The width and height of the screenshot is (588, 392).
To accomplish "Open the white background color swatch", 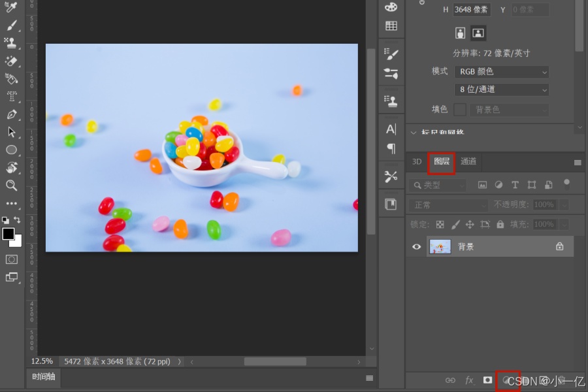I will pyautogui.click(x=18, y=242).
